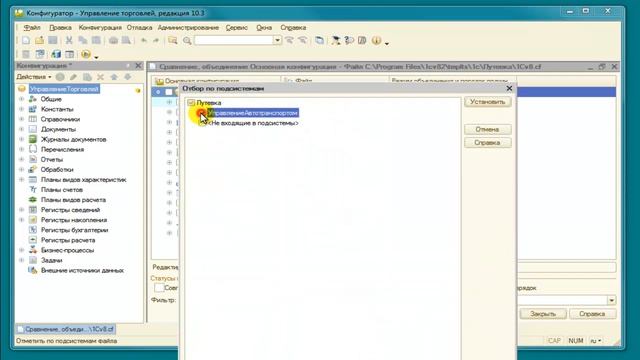The height and width of the screenshot is (360, 640).
Task: Click Справка next to the Закрыть button
Action: (592, 314)
